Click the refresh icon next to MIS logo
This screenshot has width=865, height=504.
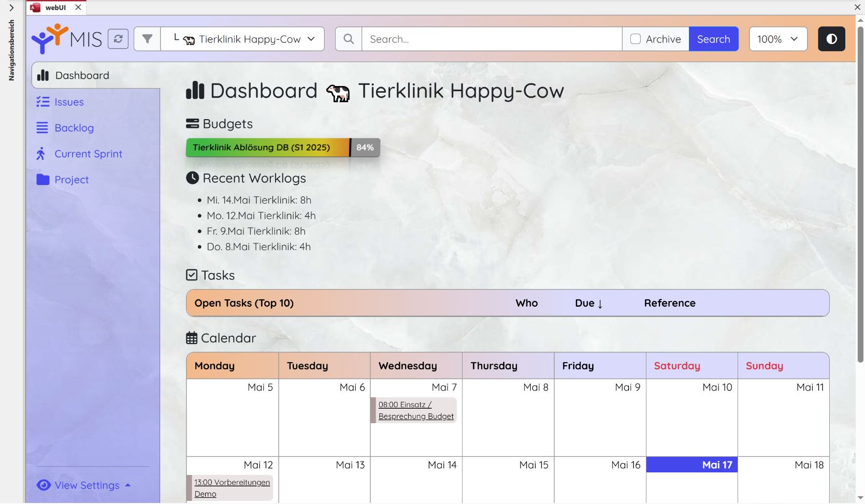pyautogui.click(x=118, y=39)
